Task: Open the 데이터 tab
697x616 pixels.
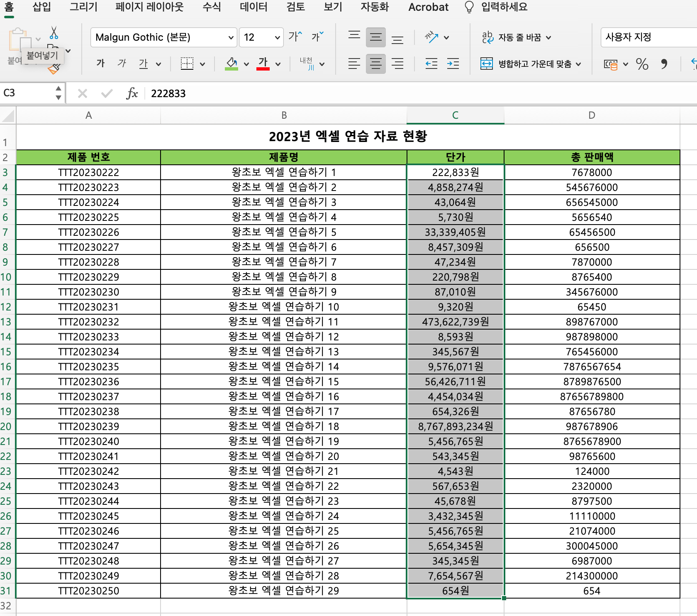Action: click(254, 7)
